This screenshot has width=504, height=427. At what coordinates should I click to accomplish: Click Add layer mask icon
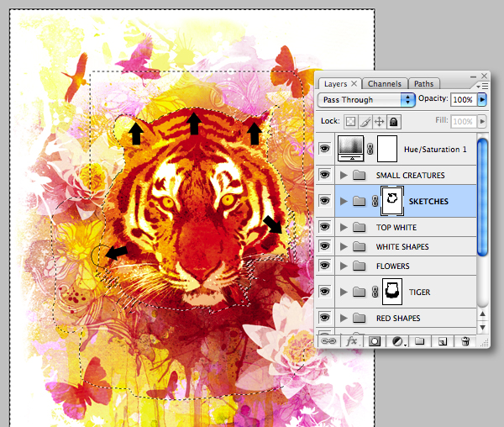[374, 341]
